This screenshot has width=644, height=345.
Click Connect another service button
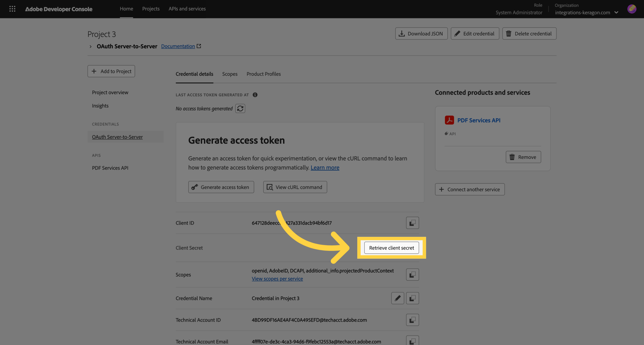[x=470, y=189]
